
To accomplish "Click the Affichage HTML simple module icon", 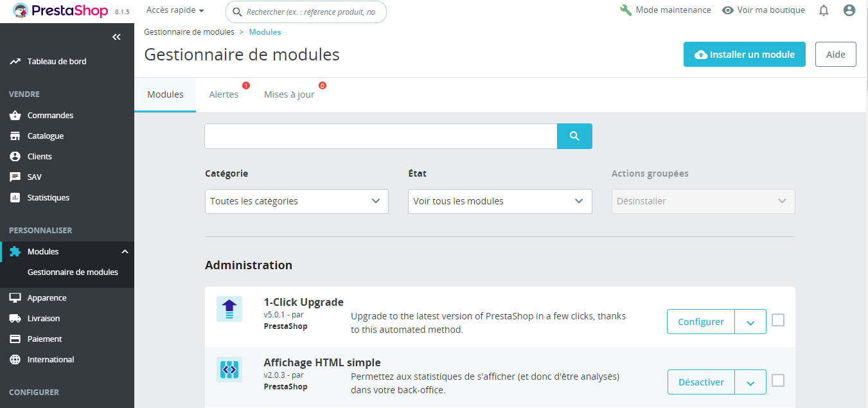I will coord(229,369).
